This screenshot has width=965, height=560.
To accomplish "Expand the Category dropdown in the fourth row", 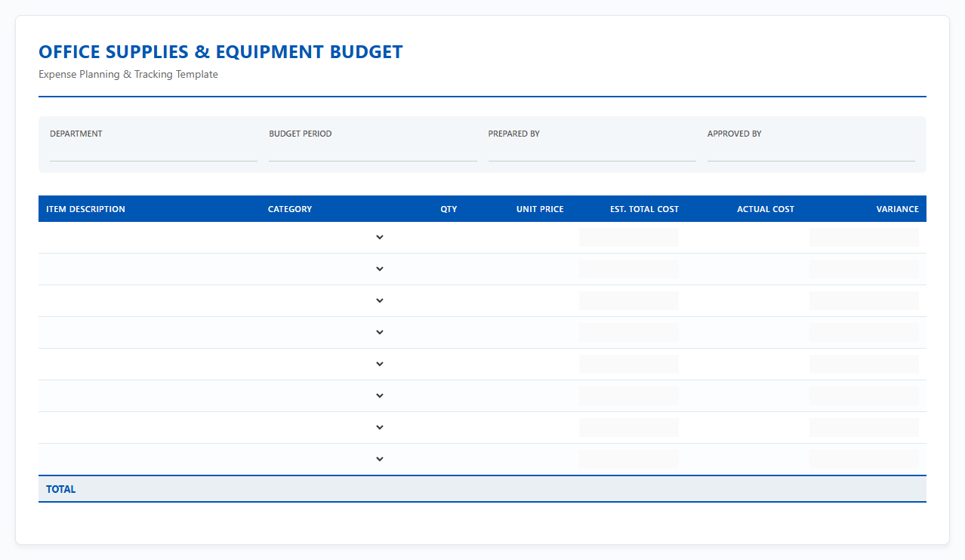I will point(326,332).
